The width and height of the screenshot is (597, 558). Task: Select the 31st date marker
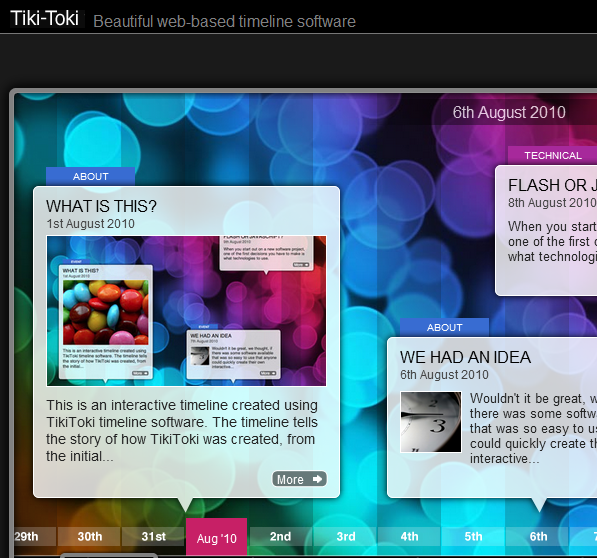[153, 536]
